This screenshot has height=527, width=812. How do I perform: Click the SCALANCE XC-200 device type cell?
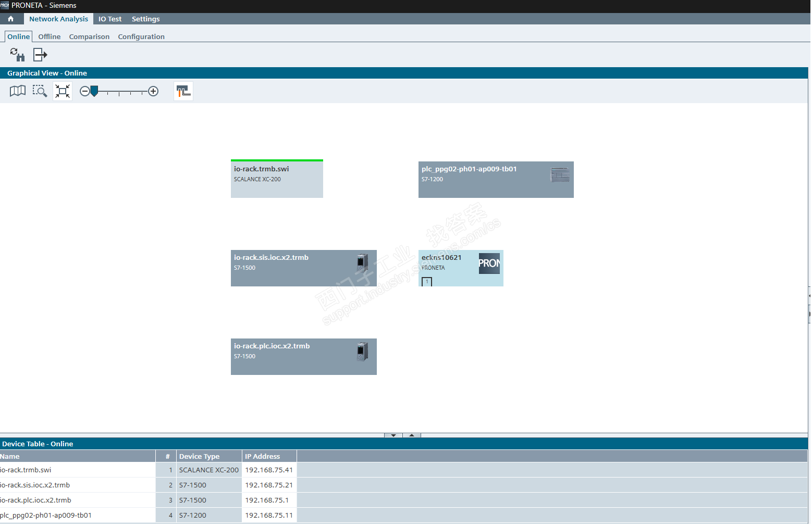coord(209,470)
